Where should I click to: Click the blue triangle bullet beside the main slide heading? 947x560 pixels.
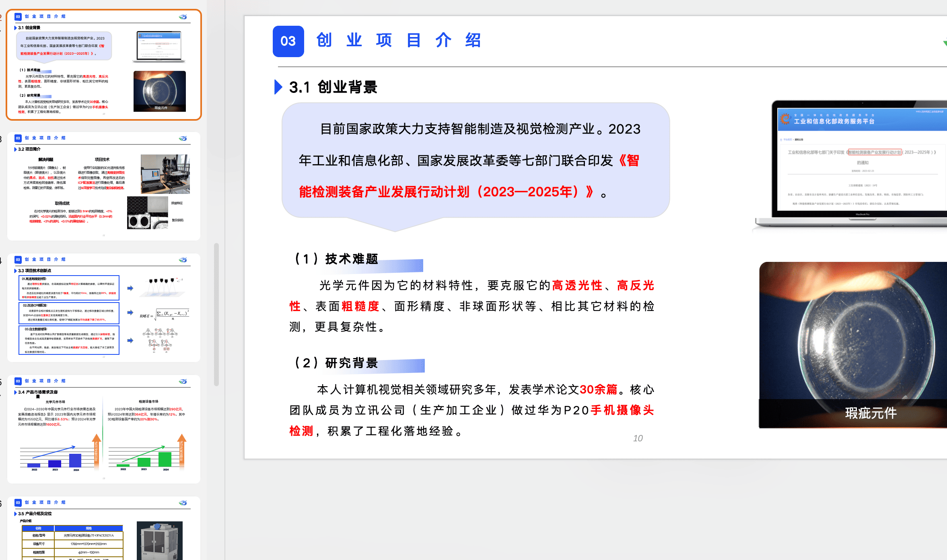tap(278, 87)
